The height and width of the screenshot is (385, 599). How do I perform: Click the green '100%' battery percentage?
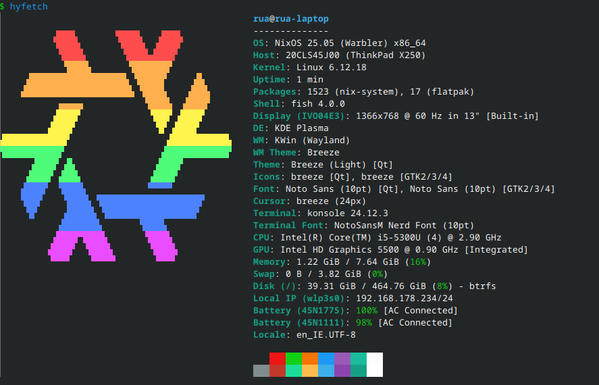tap(366, 311)
